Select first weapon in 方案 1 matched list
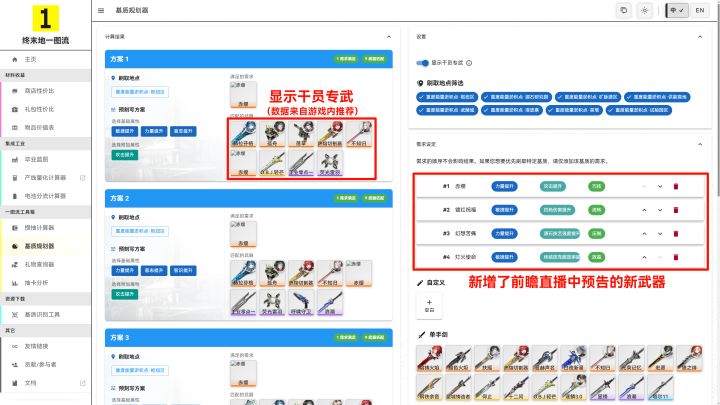Image resolution: width=720 pixels, height=405 pixels. coord(243,134)
